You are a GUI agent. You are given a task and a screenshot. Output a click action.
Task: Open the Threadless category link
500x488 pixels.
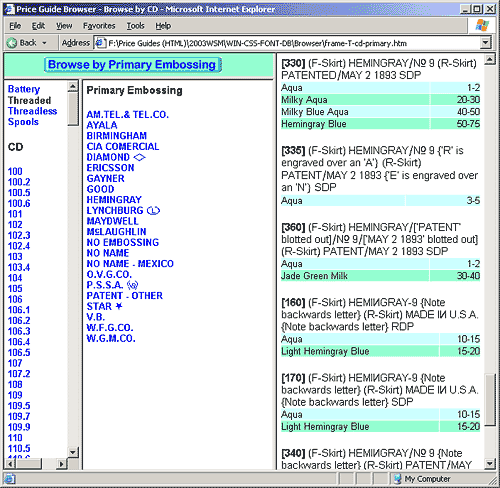point(32,111)
